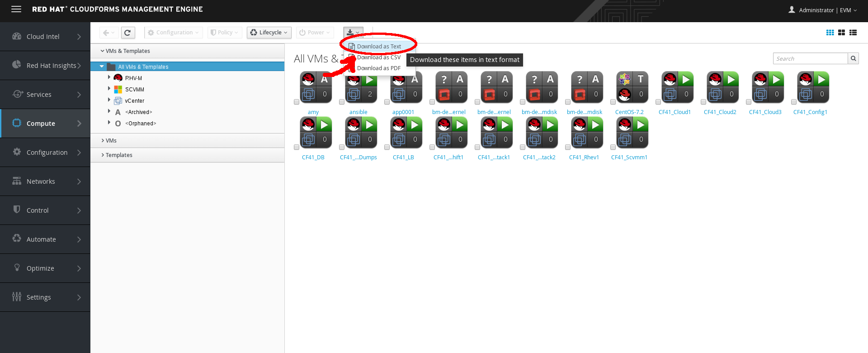
Task: Open the amy VM quadicon
Action: tap(316, 87)
